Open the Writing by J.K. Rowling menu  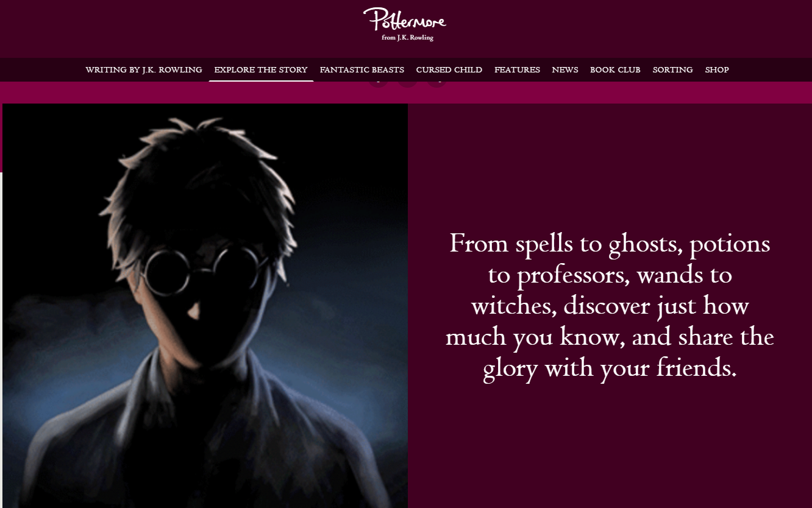tap(144, 70)
